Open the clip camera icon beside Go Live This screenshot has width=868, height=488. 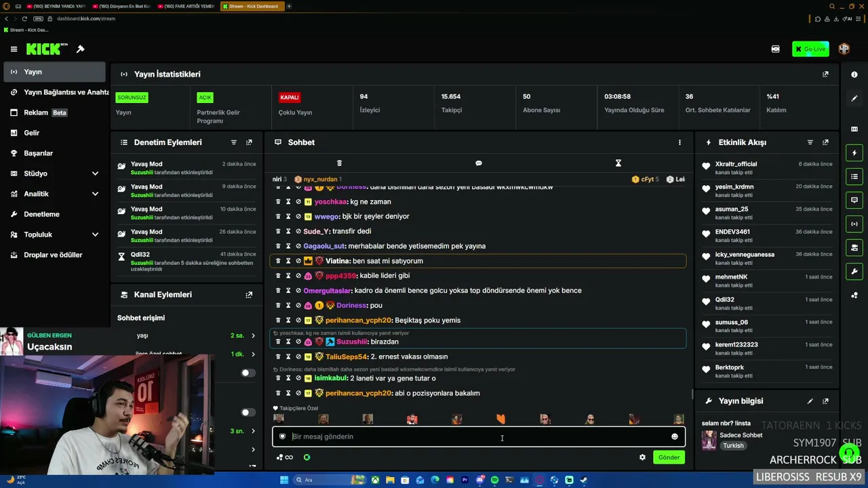(776, 49)
